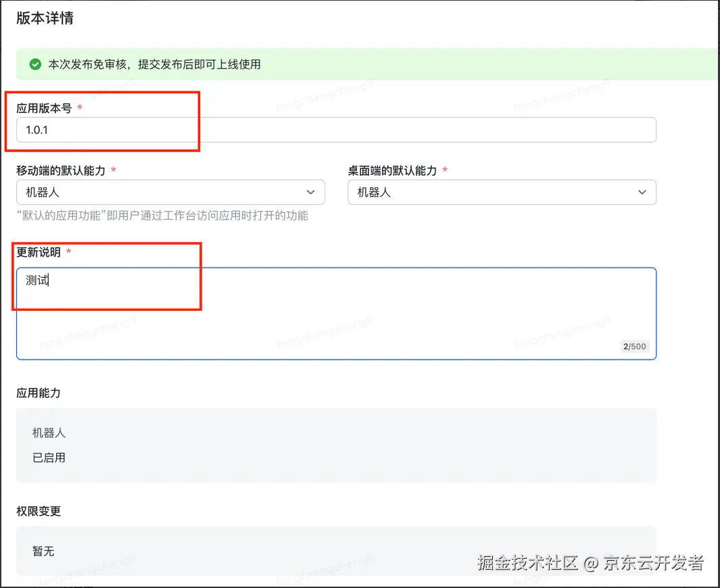Click the chevron icon on 桌面端的默认能力 field

(x=642, y=192)
